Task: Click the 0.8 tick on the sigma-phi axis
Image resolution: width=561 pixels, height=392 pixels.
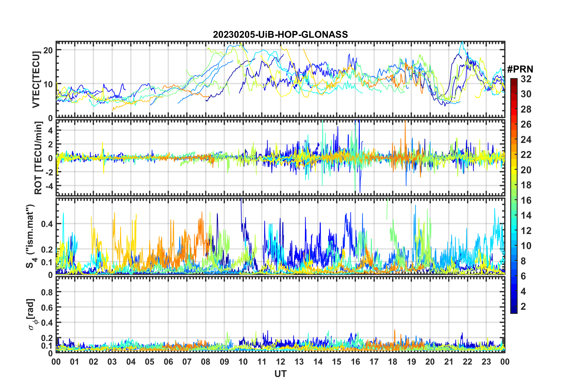Action: coord(47,292)
